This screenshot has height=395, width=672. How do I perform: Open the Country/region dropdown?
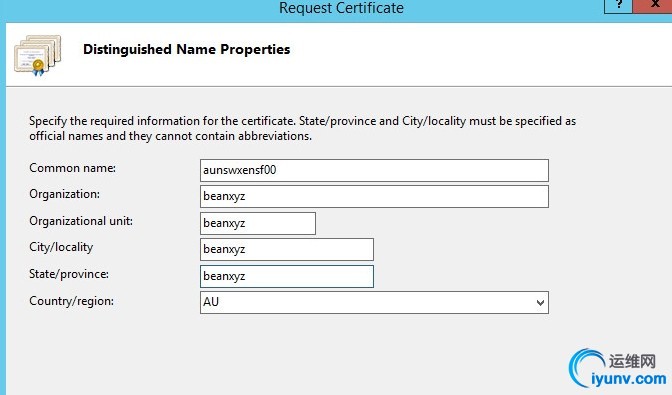[374, 302]
